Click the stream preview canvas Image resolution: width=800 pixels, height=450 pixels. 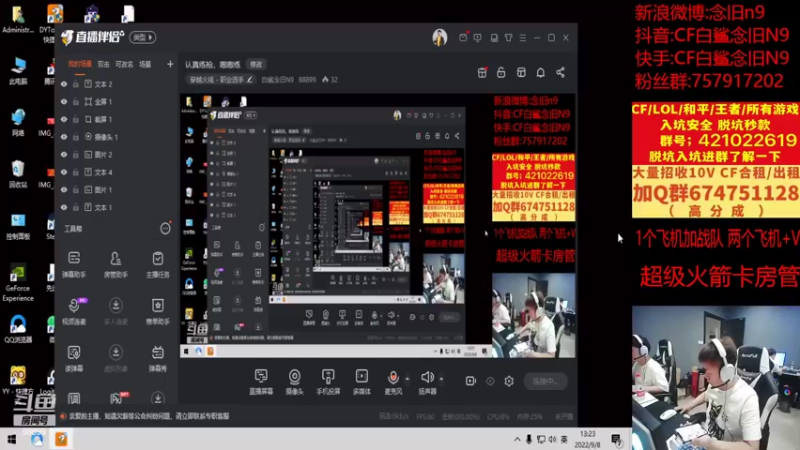378,225
